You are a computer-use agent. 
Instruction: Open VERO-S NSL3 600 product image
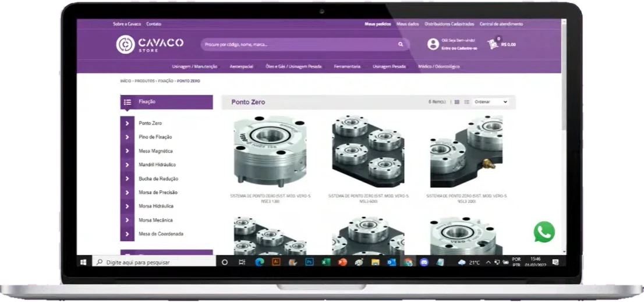point(368,151)
